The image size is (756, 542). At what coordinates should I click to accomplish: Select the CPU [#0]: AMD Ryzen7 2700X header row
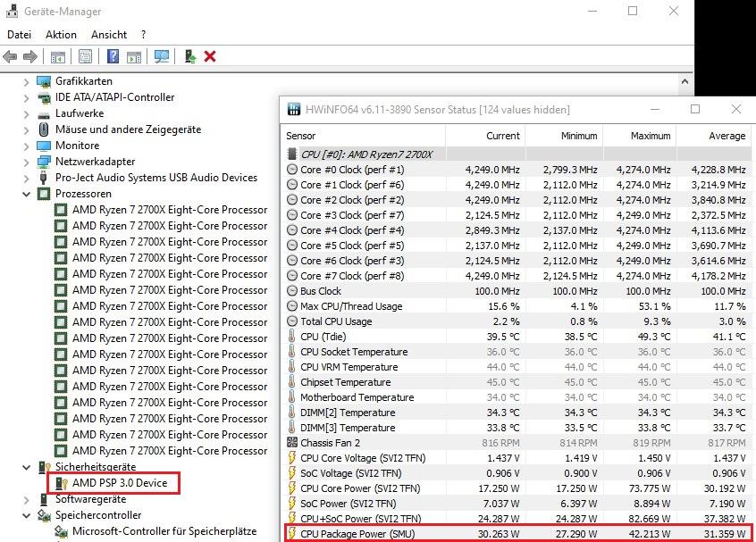517,154
